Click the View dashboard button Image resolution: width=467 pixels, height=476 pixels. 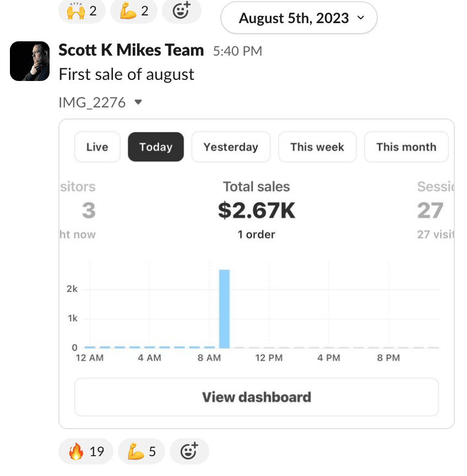[256, 397]
